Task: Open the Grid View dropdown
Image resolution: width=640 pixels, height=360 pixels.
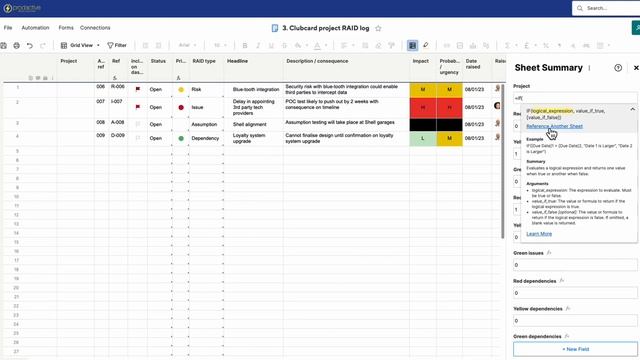Action: click(x=80, y=45)
